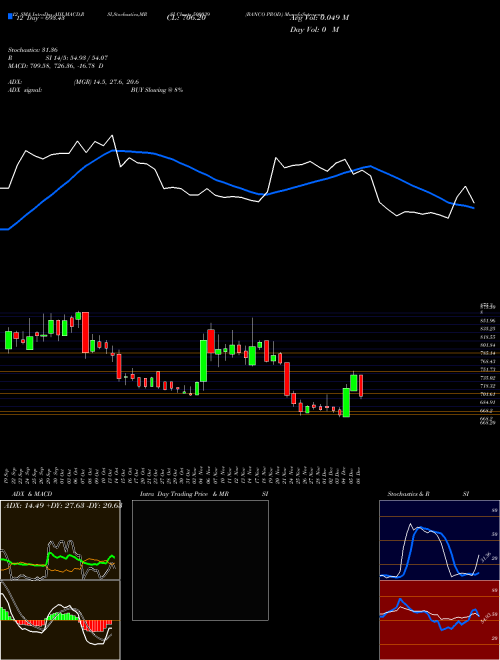
Task: Click the 'CL: 706.20' closing price text
Action: [186, 18]
